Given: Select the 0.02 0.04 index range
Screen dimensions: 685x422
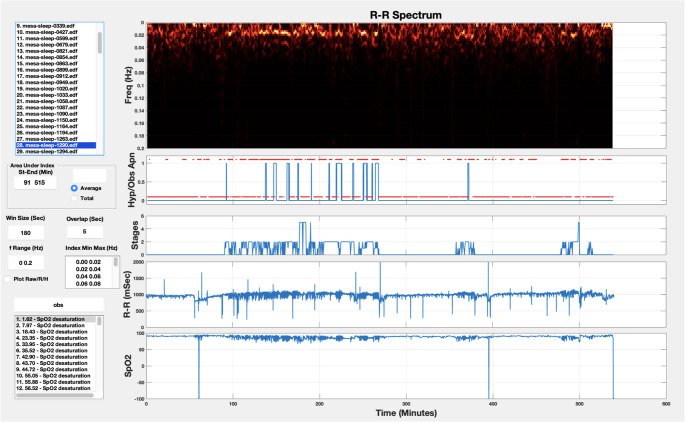Looking at the screenshot, I should (89, 269).
